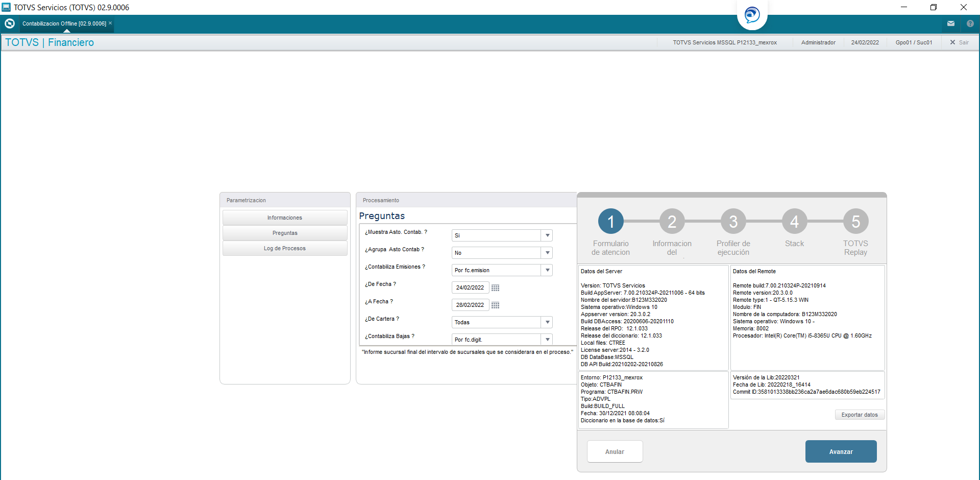Screen dimensions: 980x480
Task: Click the Administrador user label
Action: coord(818,42)
